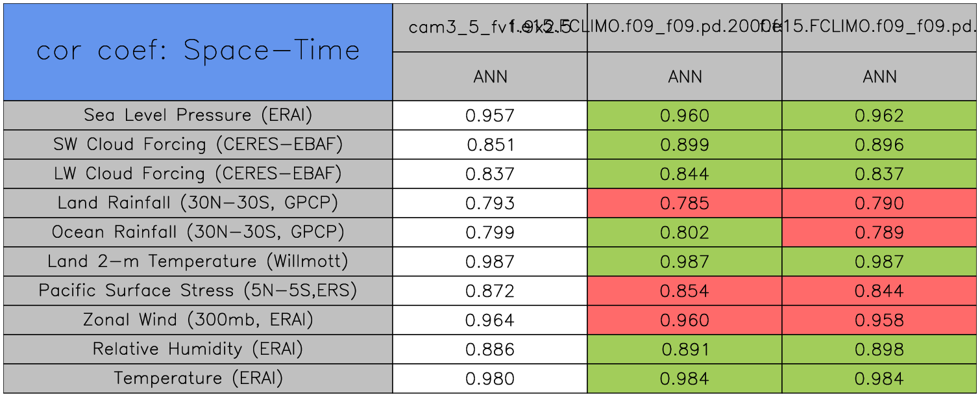The height and width of the screenshot is (397, 980).
Task: Click the Land Rainfall (30N-30S, GPCP) label
Action: click(198, 203)
